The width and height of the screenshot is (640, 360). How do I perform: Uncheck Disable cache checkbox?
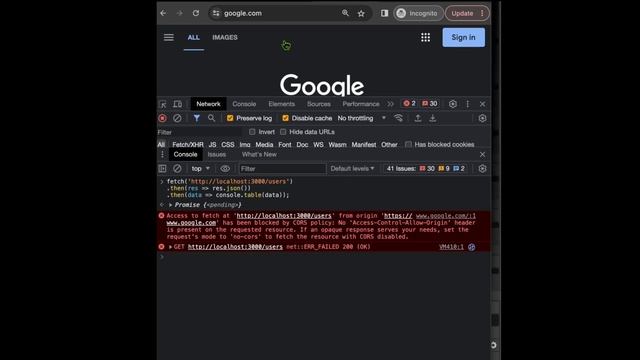click(x=285, y=118)
